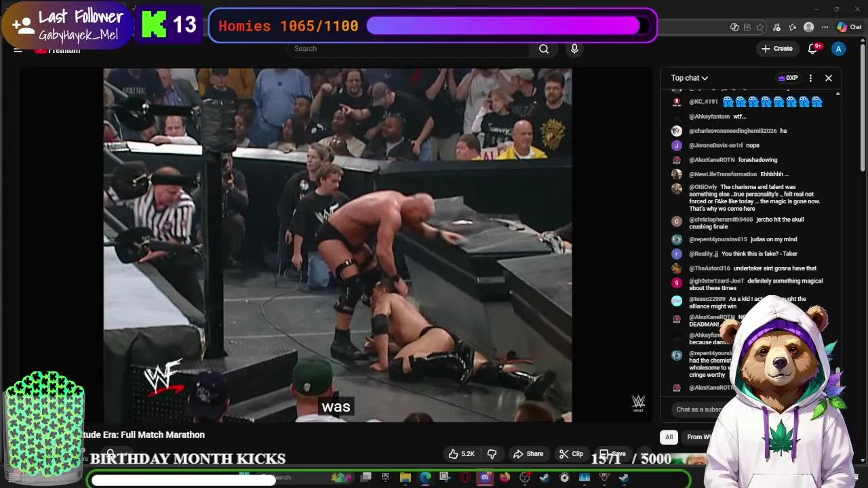Open the YouTube hamburger guide menu
The height and width of the screenshot is (488, 868).
click(x=18, y=49)
